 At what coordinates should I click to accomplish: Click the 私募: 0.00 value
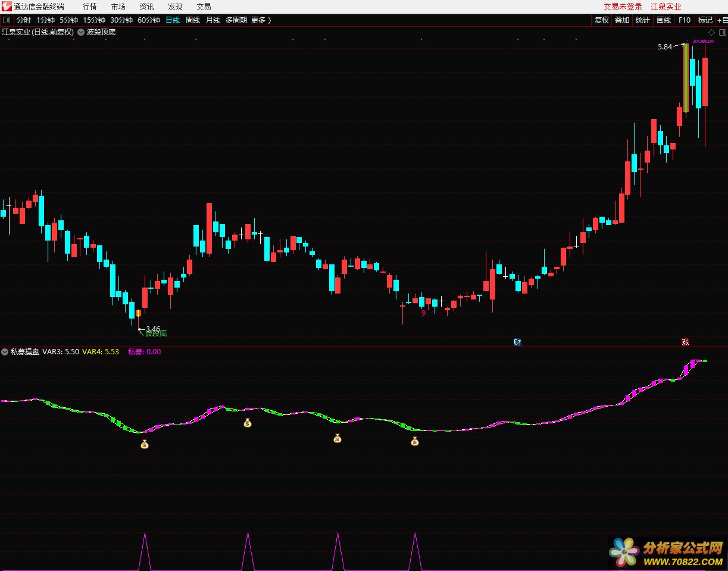pos(144,352)
